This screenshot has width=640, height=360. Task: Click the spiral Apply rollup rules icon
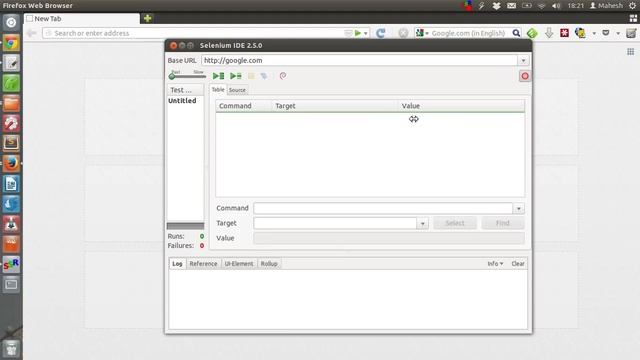(282, 76)
